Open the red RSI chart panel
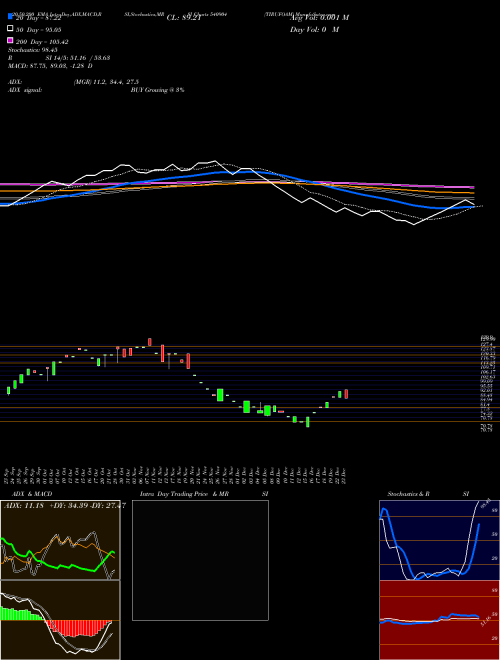This screenshot has width=500, height=660. (439, 620)
